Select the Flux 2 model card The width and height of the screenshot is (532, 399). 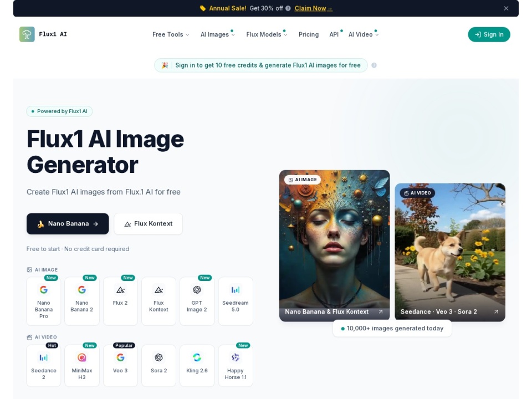click(x=120, y=301)
